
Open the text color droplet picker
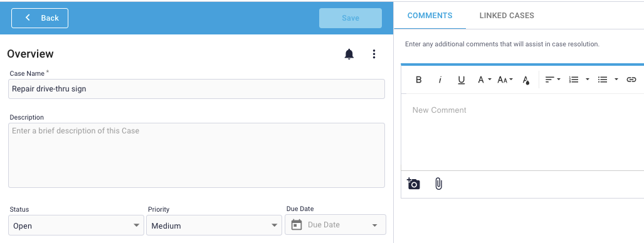click(x=526, y=80)
